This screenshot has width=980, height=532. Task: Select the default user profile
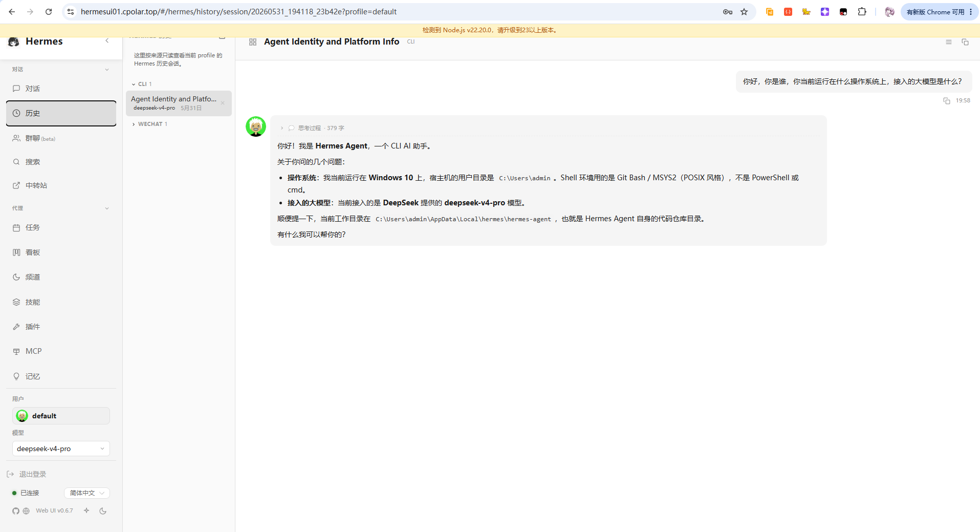(61, 416)
